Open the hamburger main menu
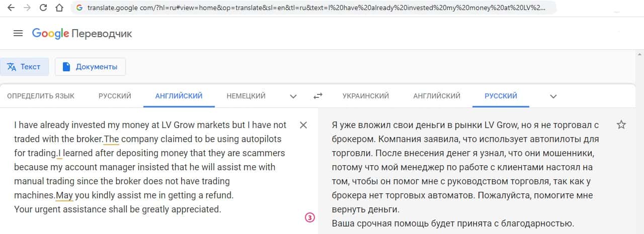Viewport: 644px width, 234px height. click(x=18, y=34)
